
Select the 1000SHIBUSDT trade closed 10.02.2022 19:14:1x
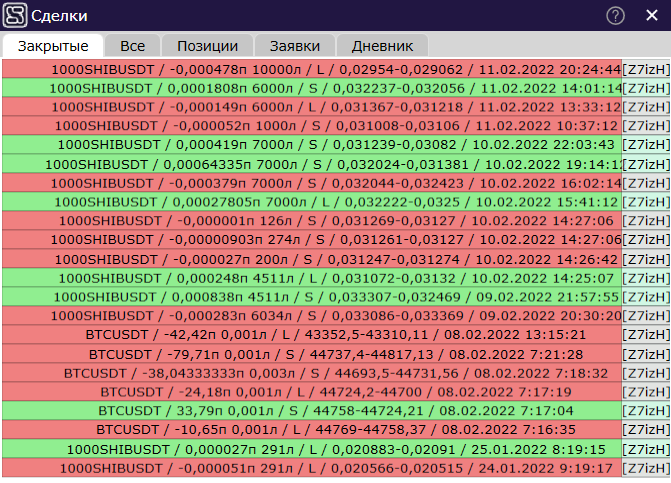pos(312,164)
